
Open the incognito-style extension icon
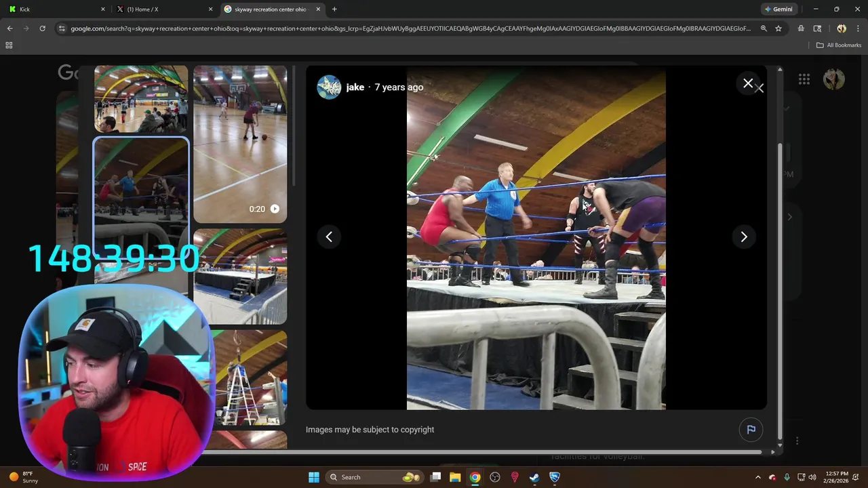pos(801,28)
